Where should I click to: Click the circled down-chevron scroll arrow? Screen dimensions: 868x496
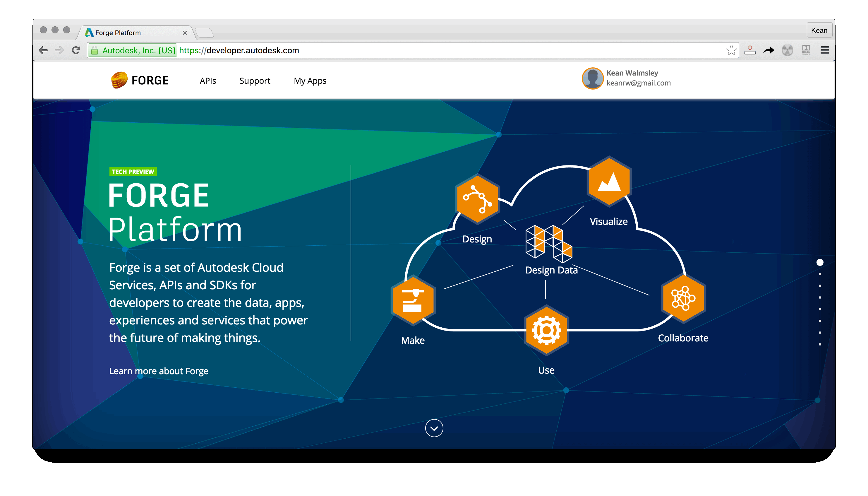tap(434, 428)
